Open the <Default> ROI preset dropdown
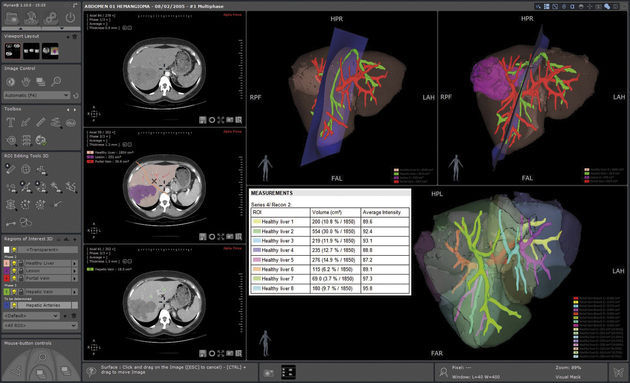 (31, 316)
